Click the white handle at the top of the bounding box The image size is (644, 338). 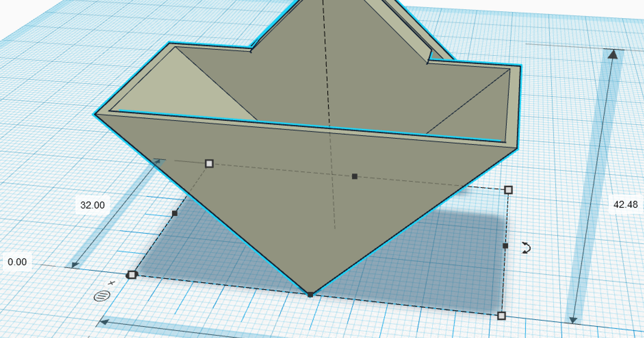pyautogui.click(x=209, y=163)
